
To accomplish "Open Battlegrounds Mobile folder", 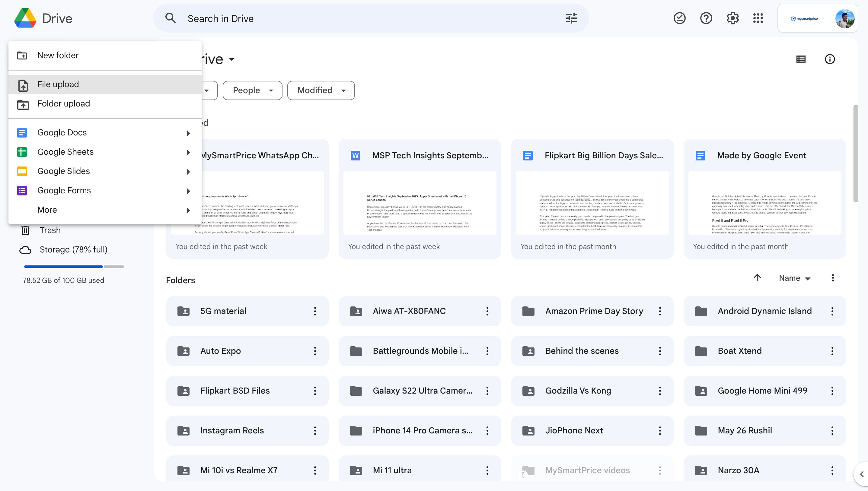I will pyautogui.click(x=420, y=351).
